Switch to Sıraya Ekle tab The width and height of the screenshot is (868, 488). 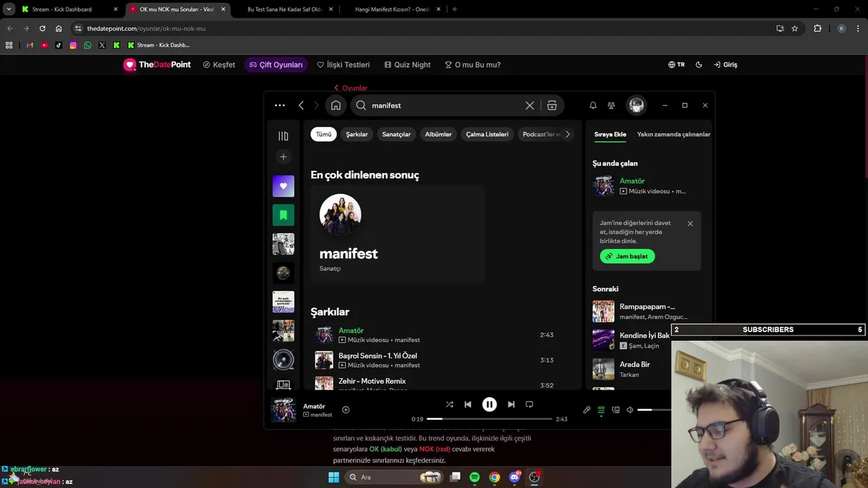610,134
